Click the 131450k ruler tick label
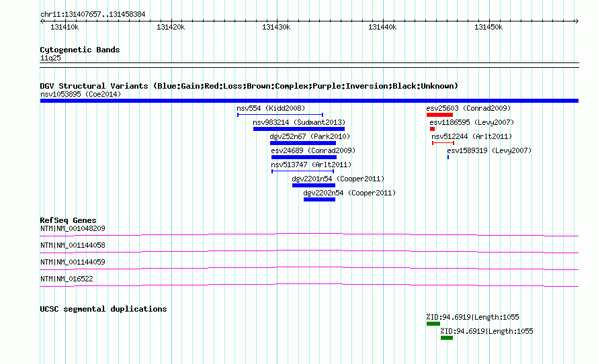 coord(488,27)
